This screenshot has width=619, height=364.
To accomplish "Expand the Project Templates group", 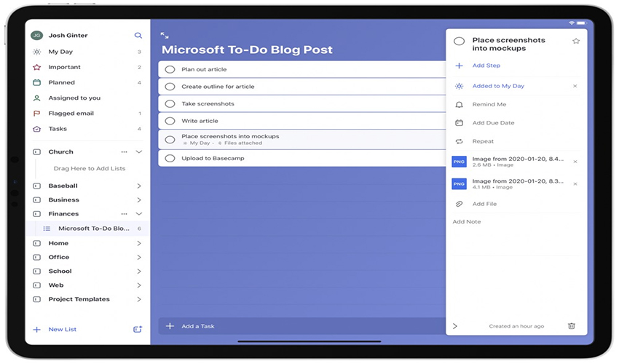I will click(139, 299).
